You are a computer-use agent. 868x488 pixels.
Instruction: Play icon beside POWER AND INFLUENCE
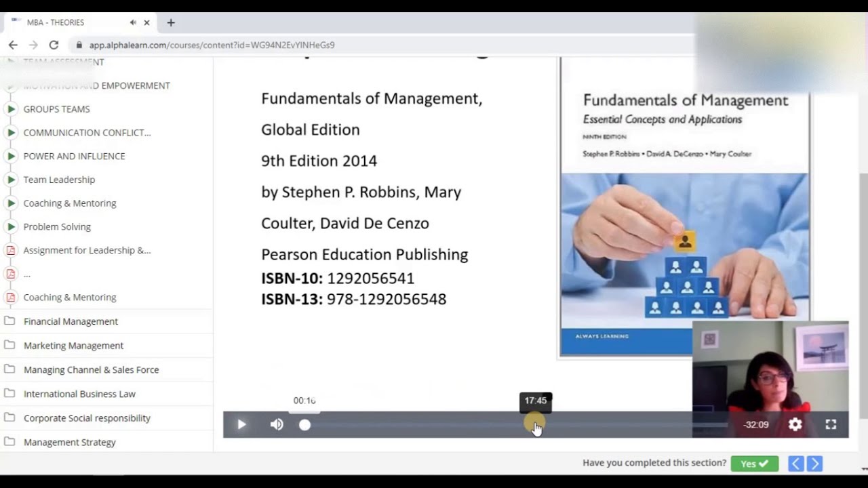pyautogui.click(x=11, y=156)
